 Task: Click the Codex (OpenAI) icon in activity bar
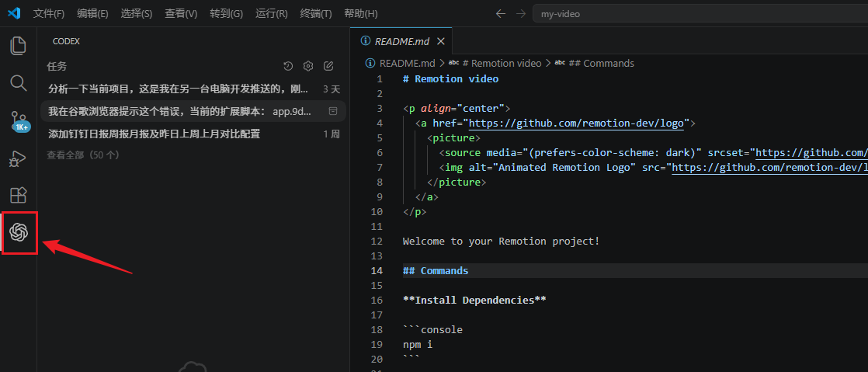pyautogui.click(x=19, y=232)
